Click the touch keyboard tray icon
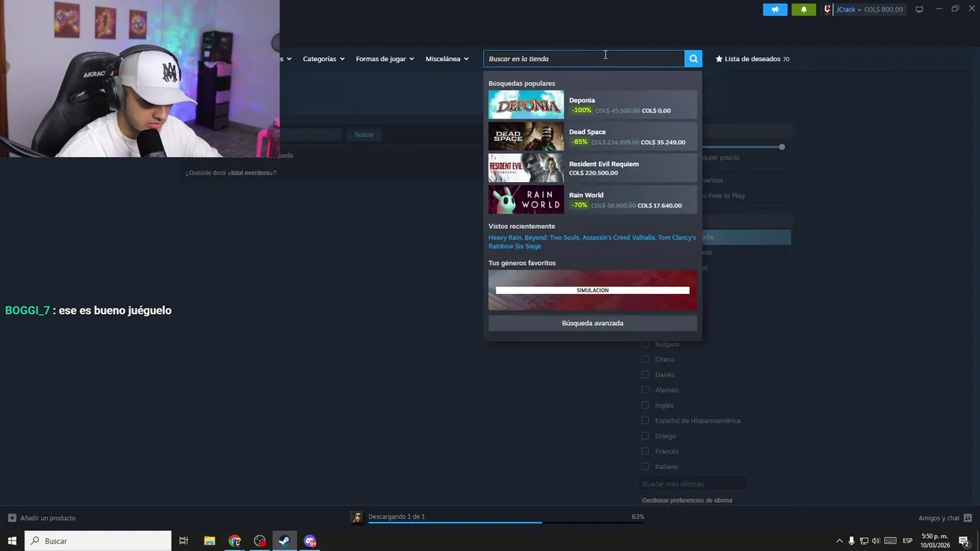 tap(890, 541)
